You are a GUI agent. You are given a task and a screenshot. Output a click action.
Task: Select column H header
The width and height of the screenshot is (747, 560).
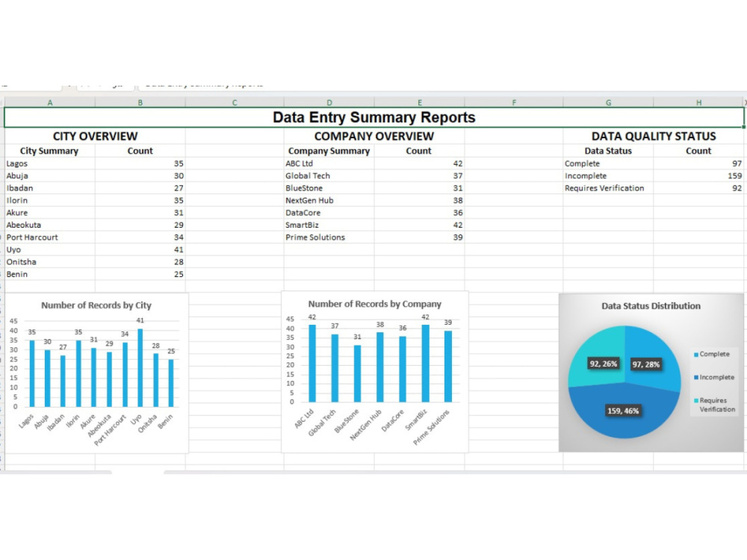point(698,102)
